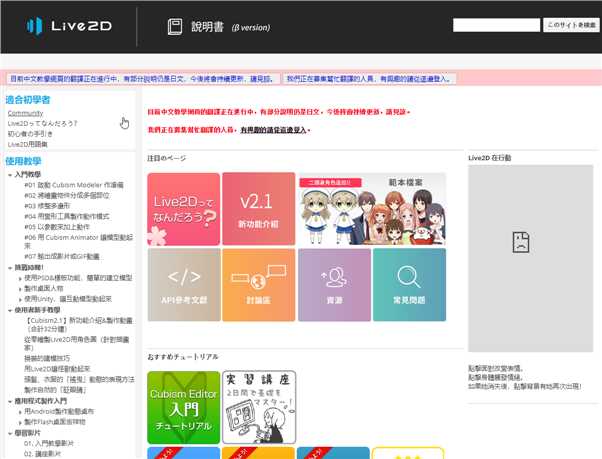Screen dimensions: 602x459
Task: Open the purple resources tile with person icon
Action: [x=334, y=285]
